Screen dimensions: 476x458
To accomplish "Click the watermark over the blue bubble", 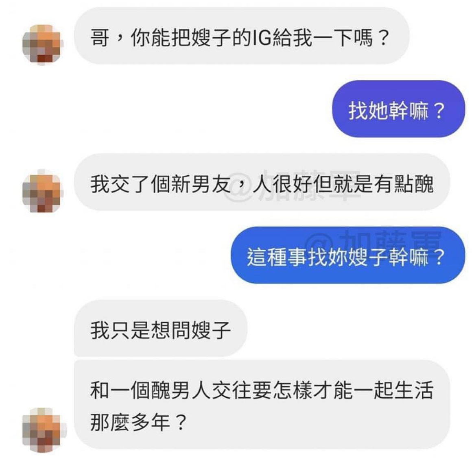I will [x=373, y=241].
